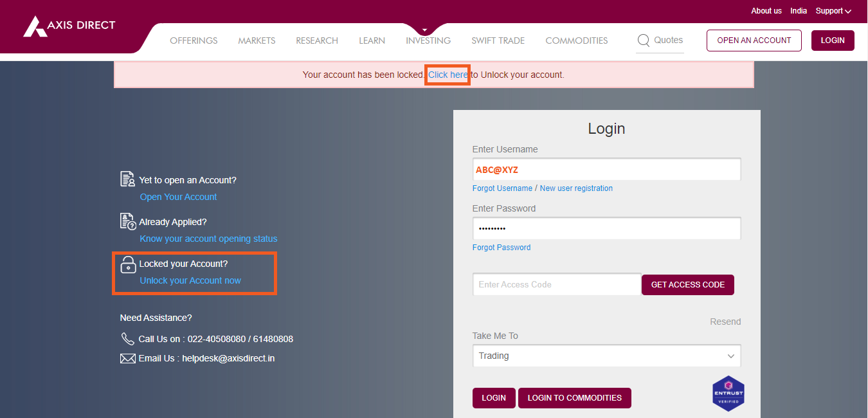Open the Forgot Password link
868x418 pixels.
click(x=501, y=248)
